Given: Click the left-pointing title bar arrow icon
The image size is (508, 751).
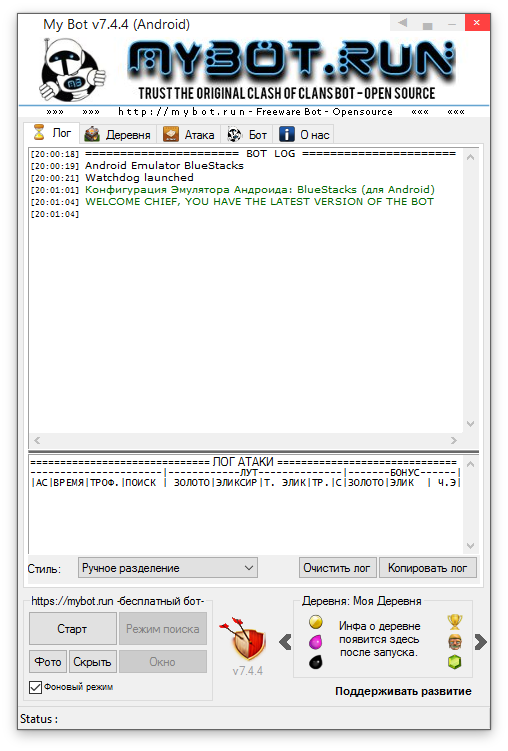Looking at the screenshot, I should click(403, 23).
